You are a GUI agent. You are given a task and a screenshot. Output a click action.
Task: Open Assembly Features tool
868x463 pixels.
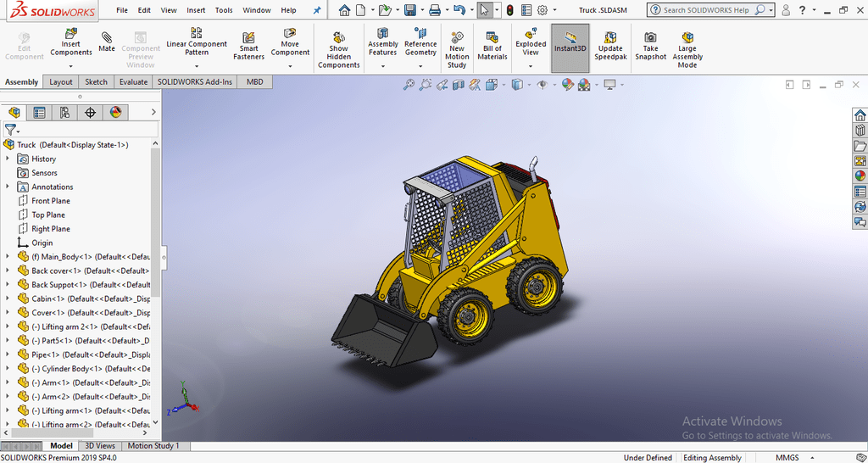pos(382,42)
